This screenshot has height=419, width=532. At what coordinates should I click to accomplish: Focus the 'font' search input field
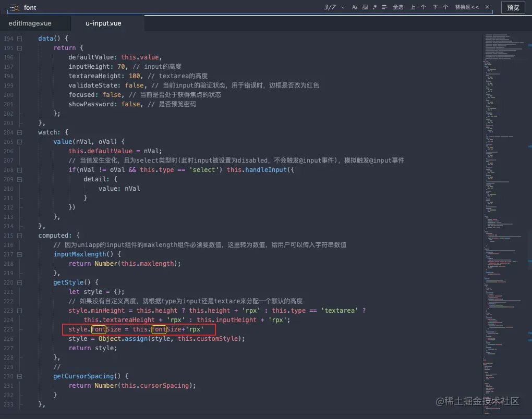[x=170, y=7]
